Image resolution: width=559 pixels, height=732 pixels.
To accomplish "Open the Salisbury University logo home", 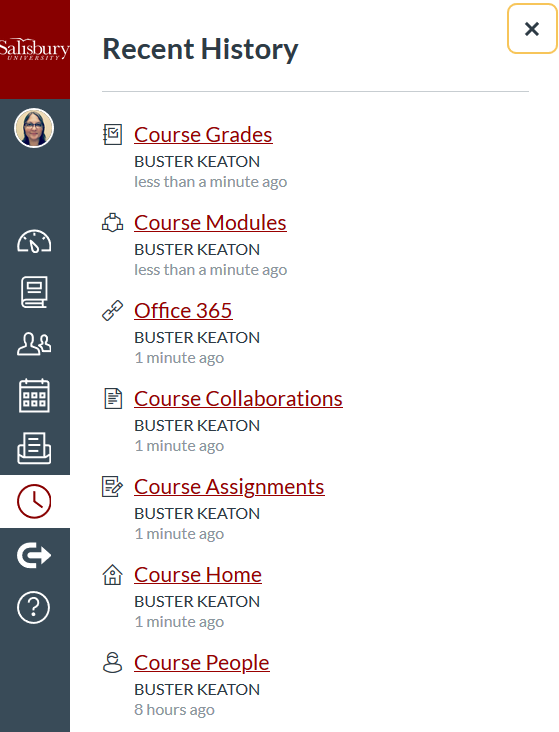I will [35, 49].
